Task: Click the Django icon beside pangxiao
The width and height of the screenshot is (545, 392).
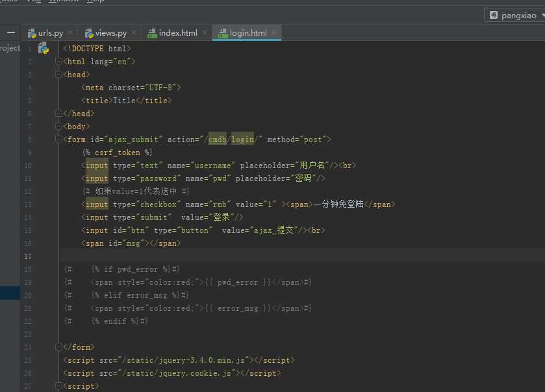Action: click(x=494, y=16)
